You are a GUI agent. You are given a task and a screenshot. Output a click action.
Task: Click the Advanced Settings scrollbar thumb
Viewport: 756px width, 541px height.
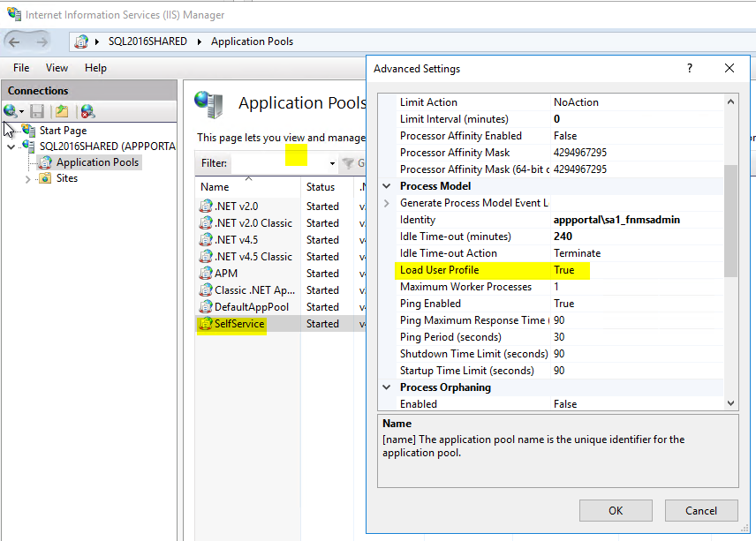pos(731,222)
